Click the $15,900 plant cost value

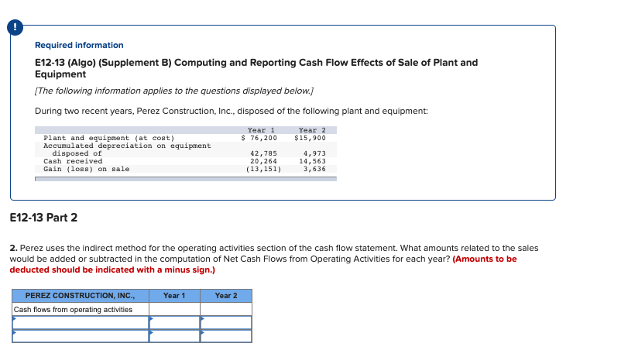point(310,138)
